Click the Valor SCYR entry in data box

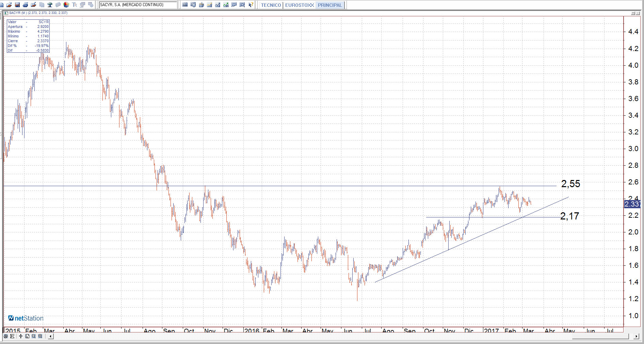tap(44, 22)
